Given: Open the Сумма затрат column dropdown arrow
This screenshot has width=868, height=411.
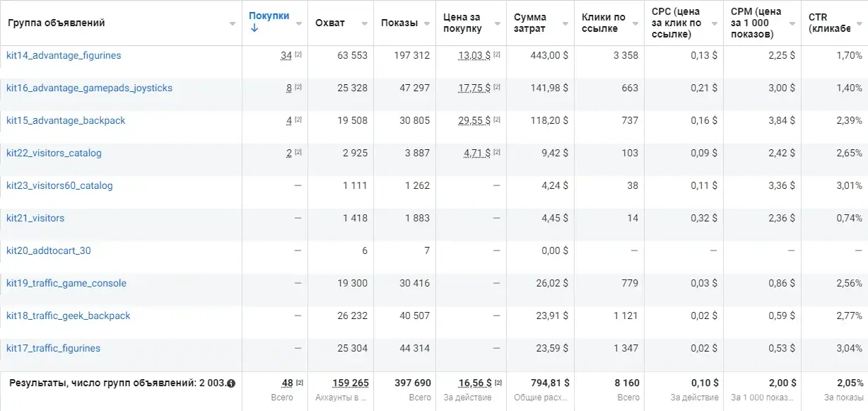Looking at the screenshot, I should [x=565, y=23].
